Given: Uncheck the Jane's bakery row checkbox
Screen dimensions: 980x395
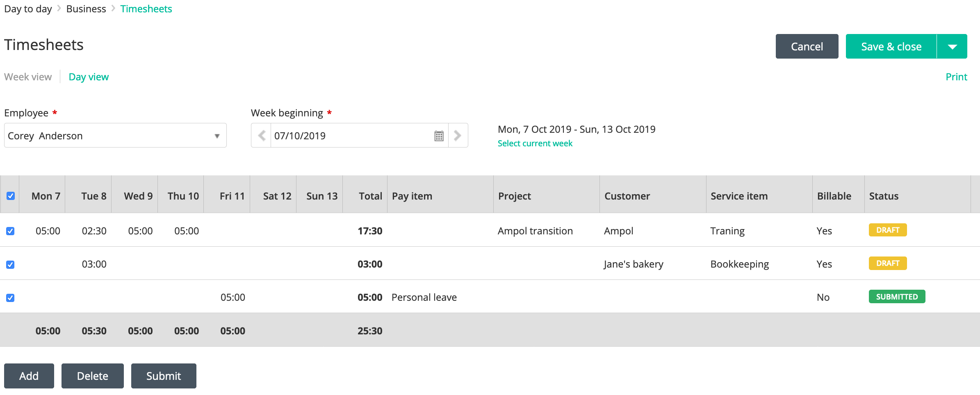Looking at the screenshot, I should click(11, 265).
